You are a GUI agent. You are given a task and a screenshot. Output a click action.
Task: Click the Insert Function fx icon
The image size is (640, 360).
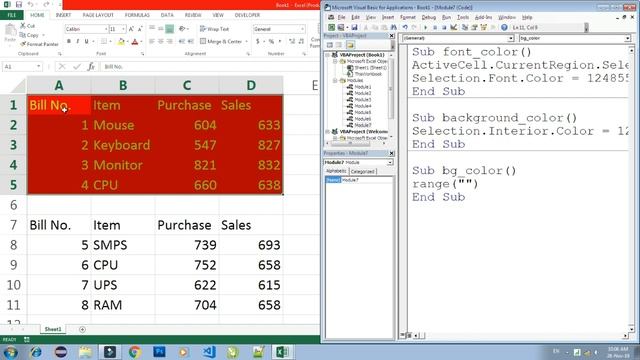pos(91,67)
